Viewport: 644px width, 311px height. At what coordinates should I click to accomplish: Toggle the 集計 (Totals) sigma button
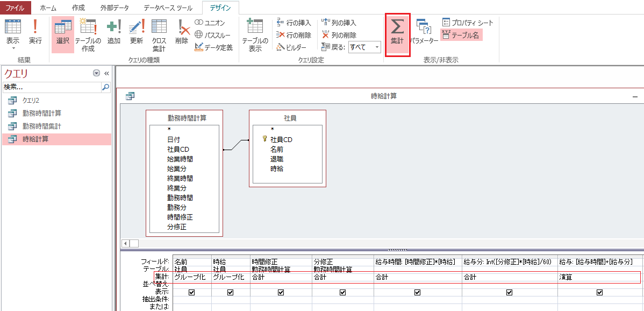[397, 33]
